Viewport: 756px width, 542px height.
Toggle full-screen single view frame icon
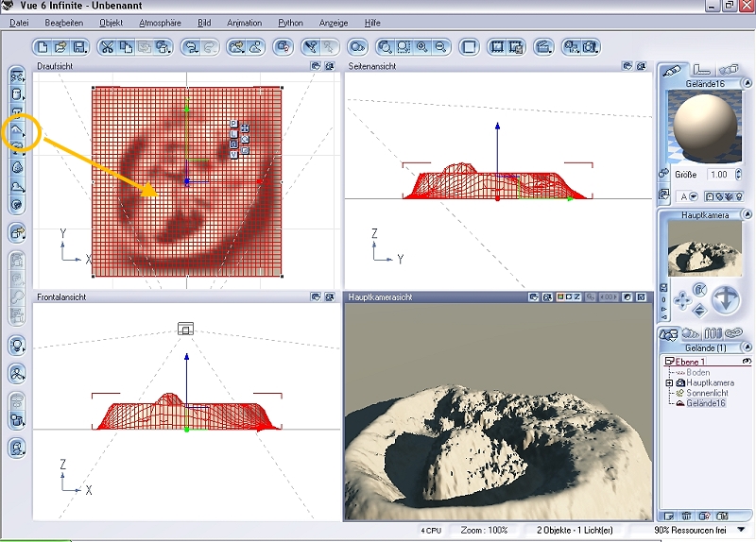pos(469,47)
